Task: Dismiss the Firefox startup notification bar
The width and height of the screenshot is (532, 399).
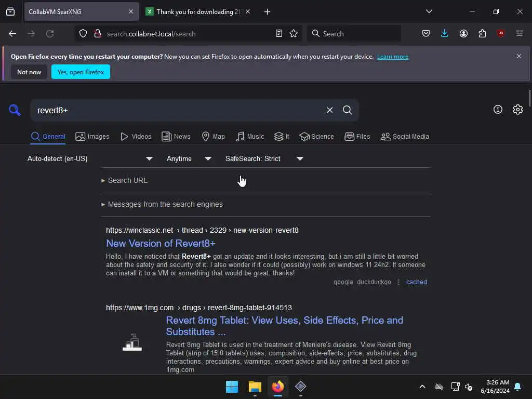Action: (x=518, y=56)
